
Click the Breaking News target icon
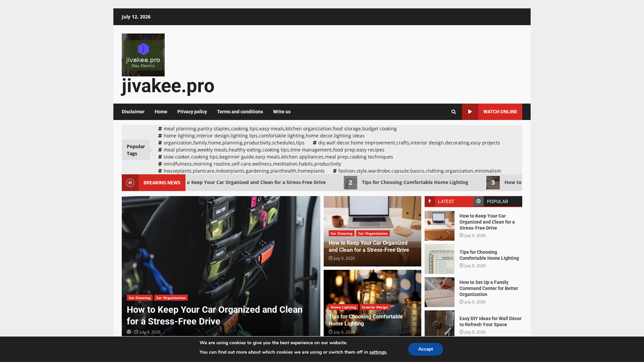130,183
